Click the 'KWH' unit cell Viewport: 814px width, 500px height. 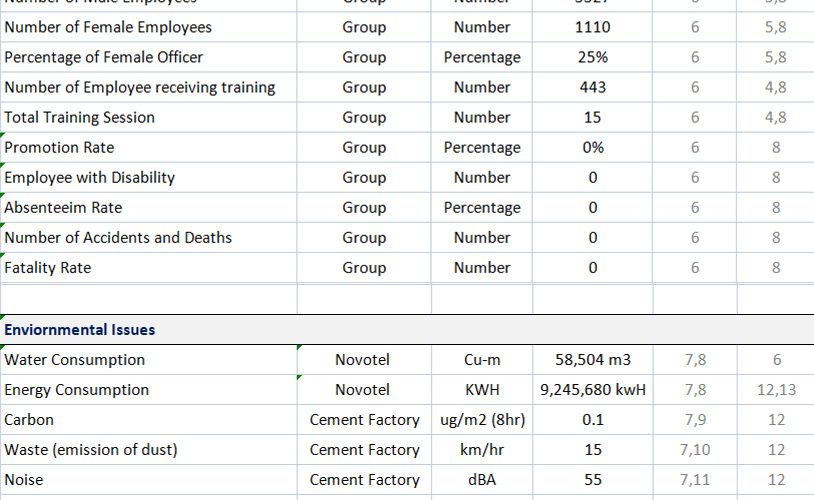pos(482,390)
